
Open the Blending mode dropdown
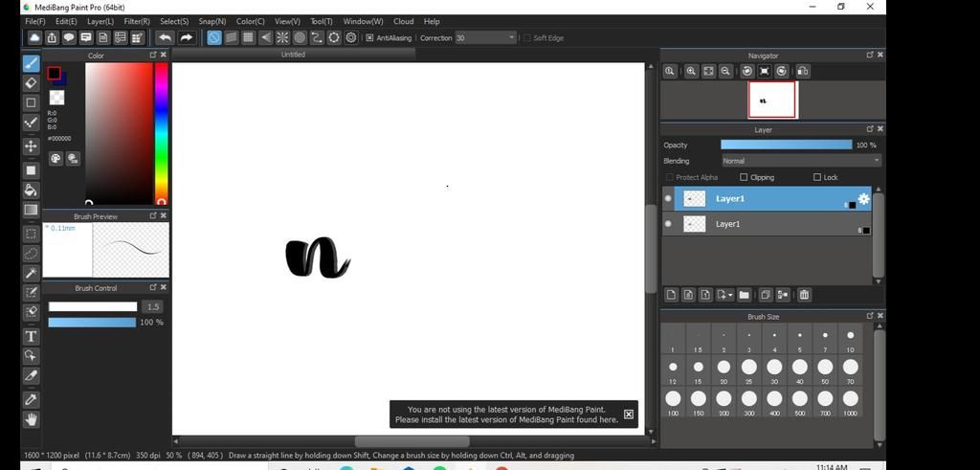pos(802,161)
